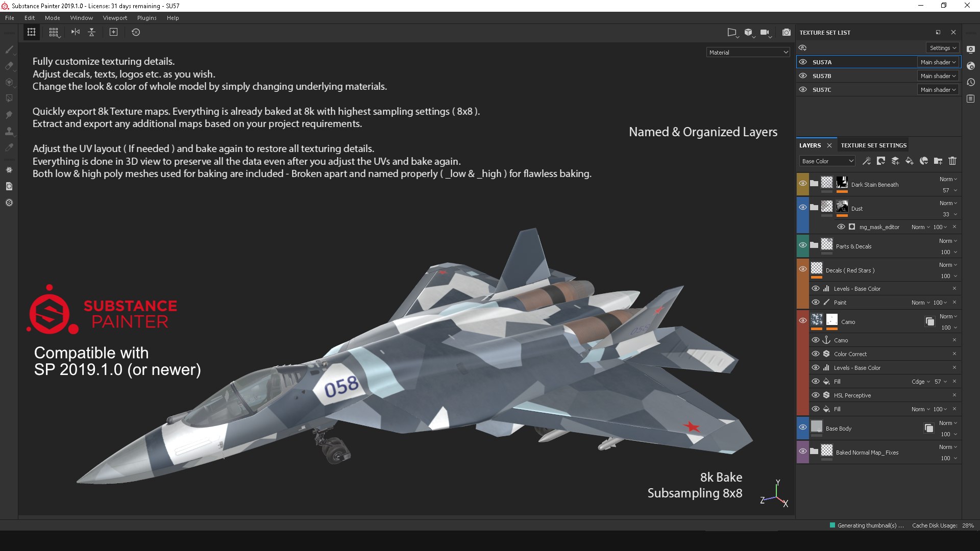Viewport: 980px width, 551px height.
Task: Toggle visibility of Parts & Decals folder
Action: click(x=803, y=245)
